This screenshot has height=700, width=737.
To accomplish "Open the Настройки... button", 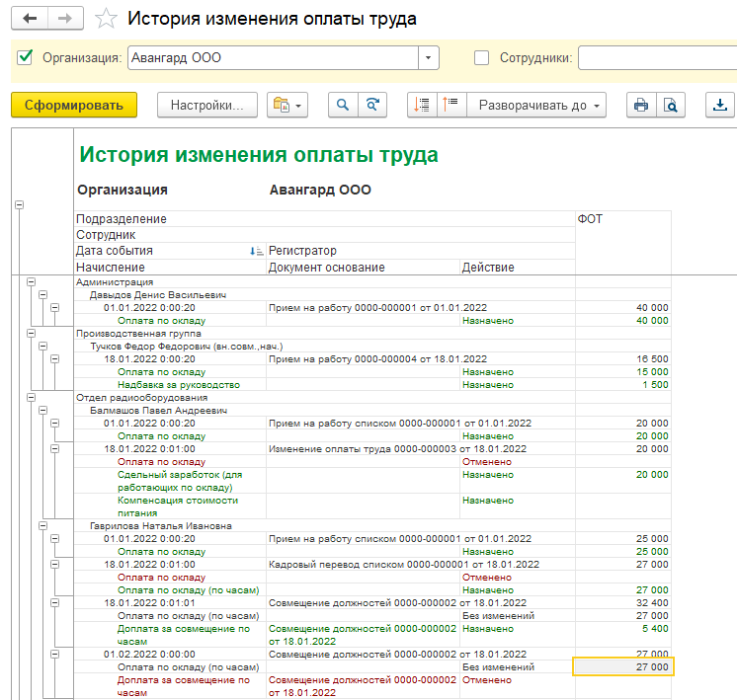I will point(207,106).
